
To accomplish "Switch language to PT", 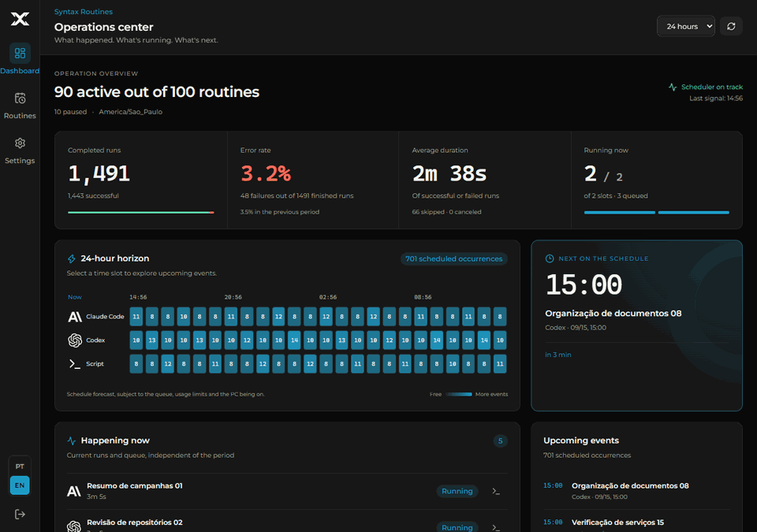I will (x=20, y=467).
